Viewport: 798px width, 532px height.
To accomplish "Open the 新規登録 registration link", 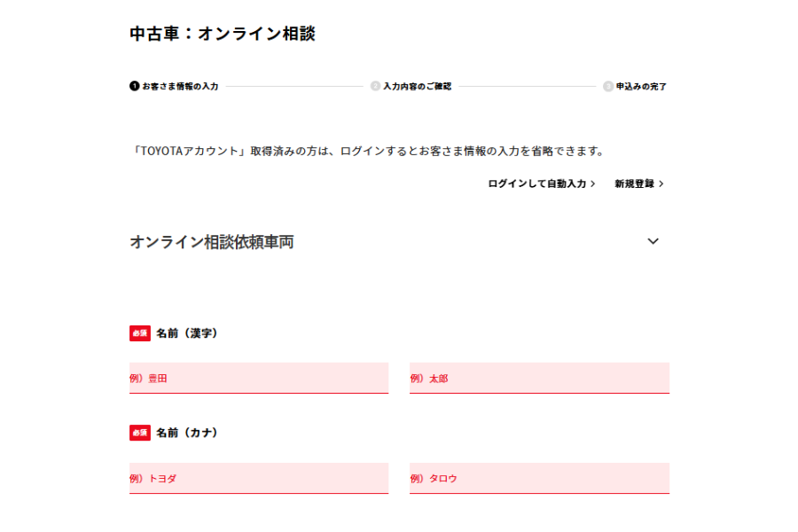I will (x=633, y=184).
